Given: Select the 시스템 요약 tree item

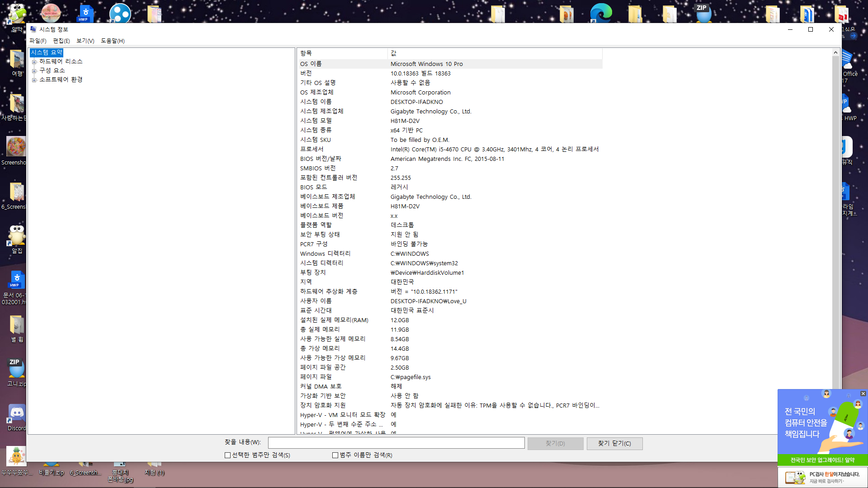Looking at the screenshot, I should [x=47, y=52].
